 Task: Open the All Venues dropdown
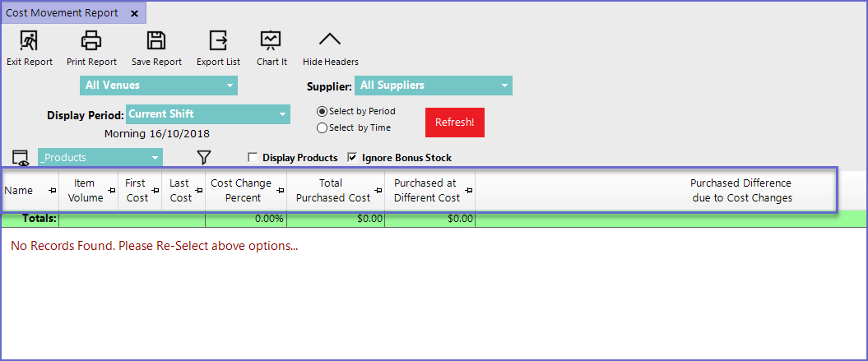click(159, 86)
